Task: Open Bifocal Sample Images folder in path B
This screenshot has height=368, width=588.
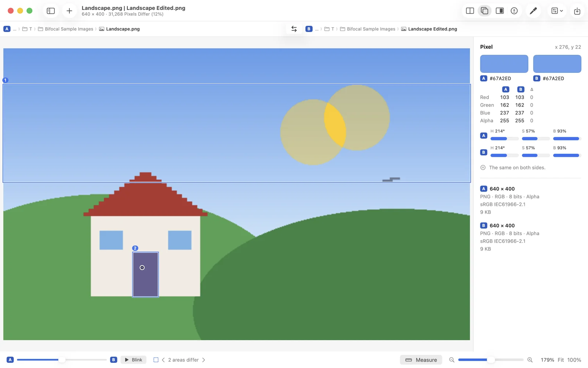Action: (367, 29)
